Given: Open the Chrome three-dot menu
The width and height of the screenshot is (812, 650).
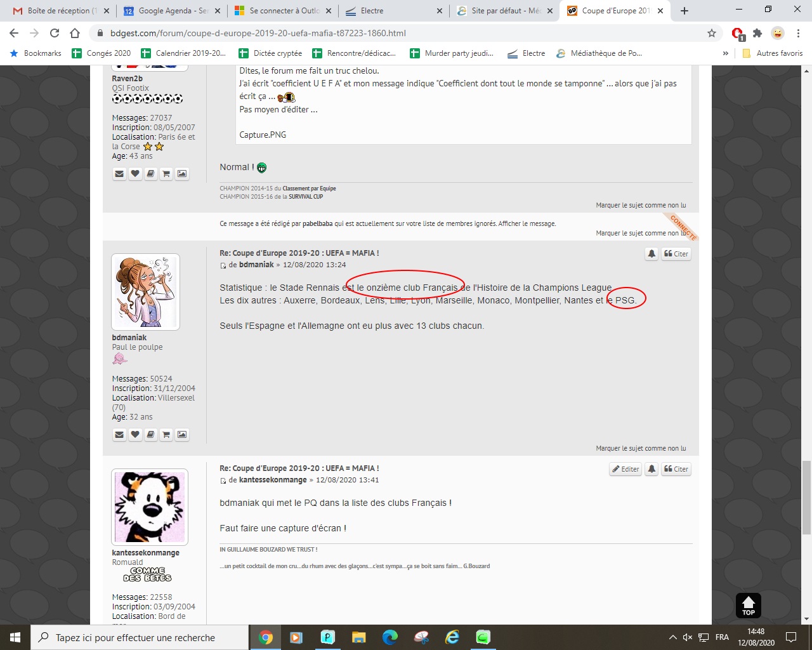Looking at the screenshot, I should [798, 33].
